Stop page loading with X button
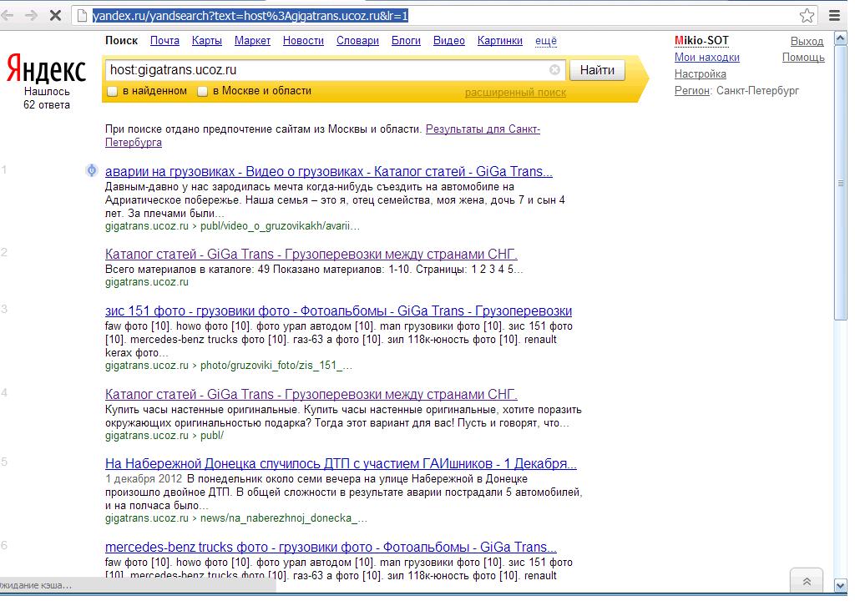855x616 pixels. point(55,15)
